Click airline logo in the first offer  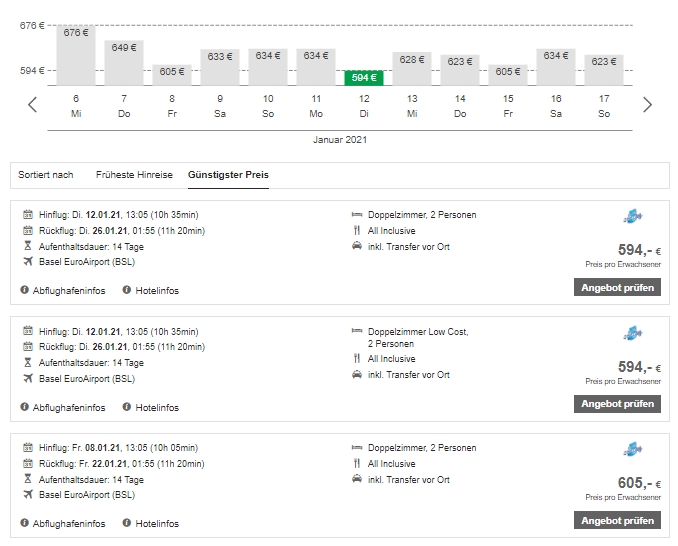pyautogui.click(x=632, y=217)
